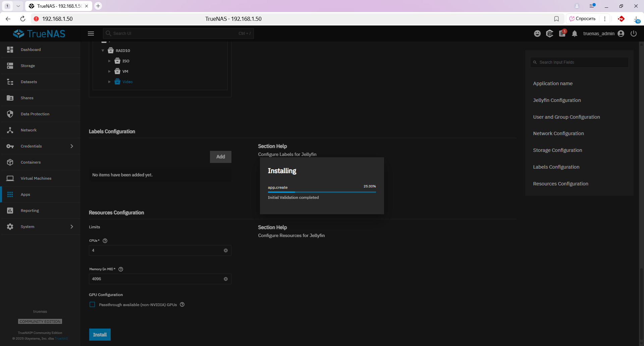Click the GPU passthrough help tooltip icon
This screenshot has width=644, height=346.
tap(182, 305)
